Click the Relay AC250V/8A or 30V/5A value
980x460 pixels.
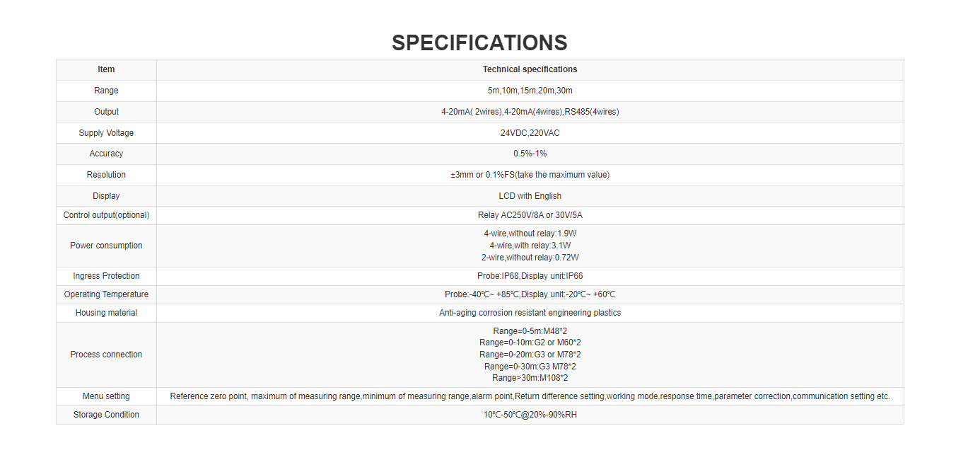pos(530,215)
